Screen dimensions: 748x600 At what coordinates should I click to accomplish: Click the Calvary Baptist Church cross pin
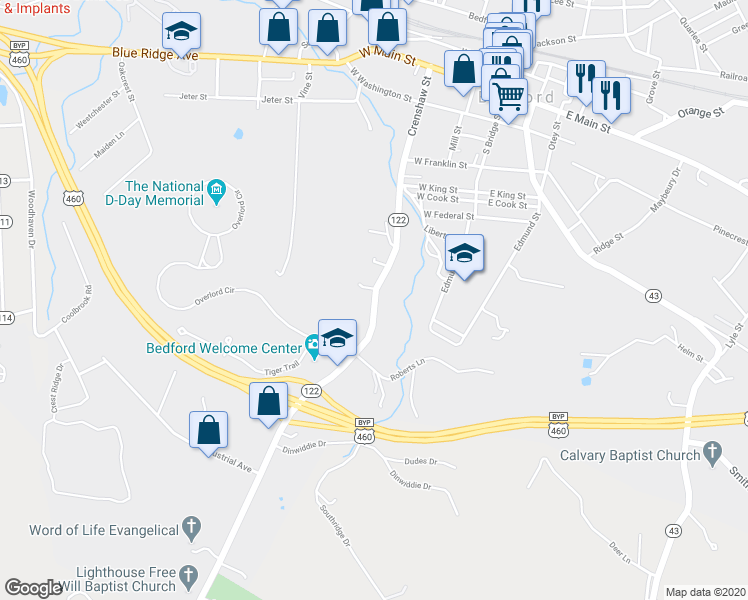[712, 455]
